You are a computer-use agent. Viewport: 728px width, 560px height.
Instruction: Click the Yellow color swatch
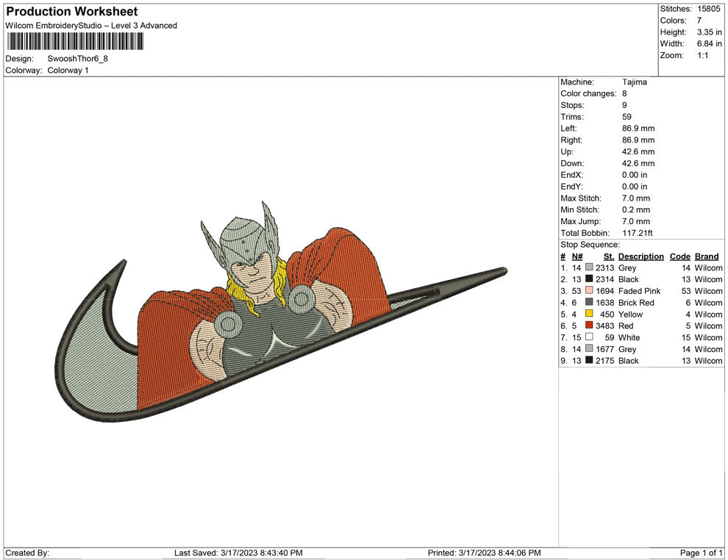[589, 314]
